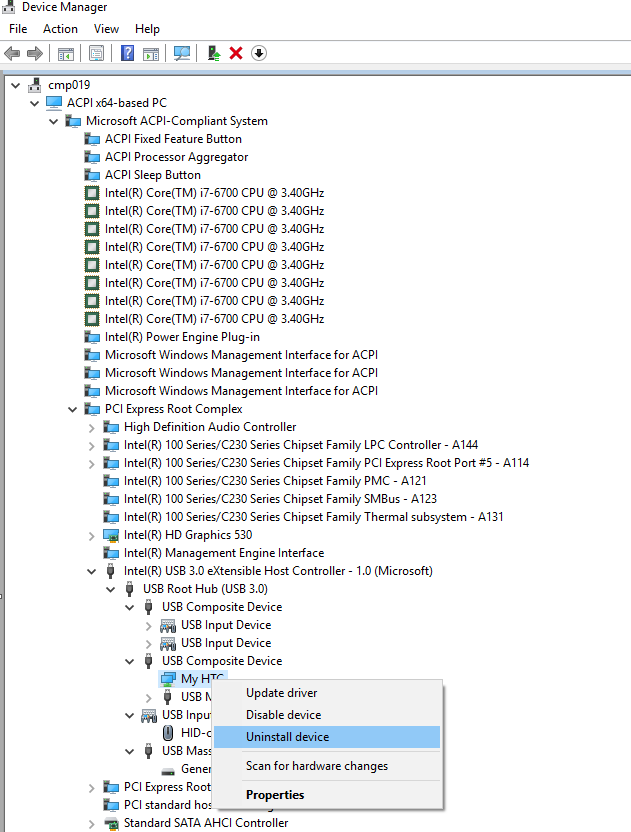The height and width of the screenshot is (832, 631).
Task: Open the Action menu
Action: tap(60, 29)
